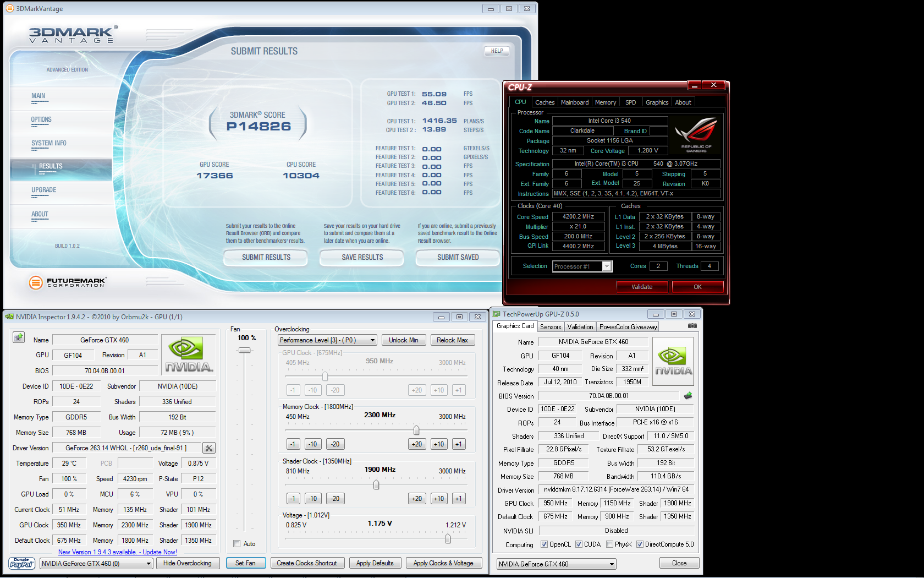The image size is (924, 578).
Task: Click the SAVE RESULTS button
Action: point(362,257)
